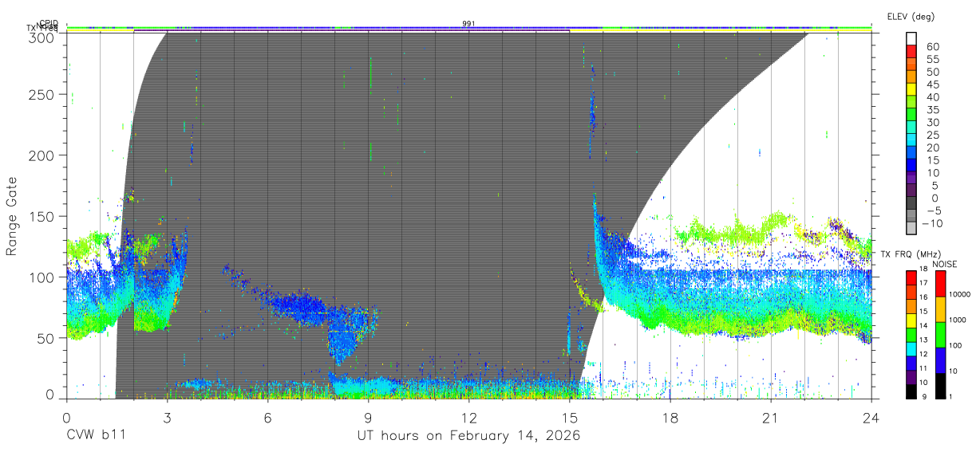
Task: Click the 991 CPID label at top
Action: click(x=468, y=24)
